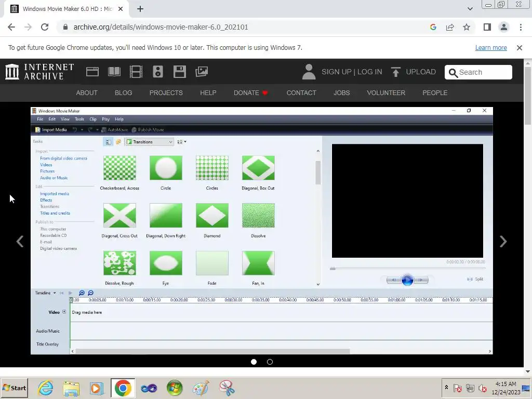The image size is (532, 399).
Task: Click SIGN UP link
Action: click(x=336, y=72)
